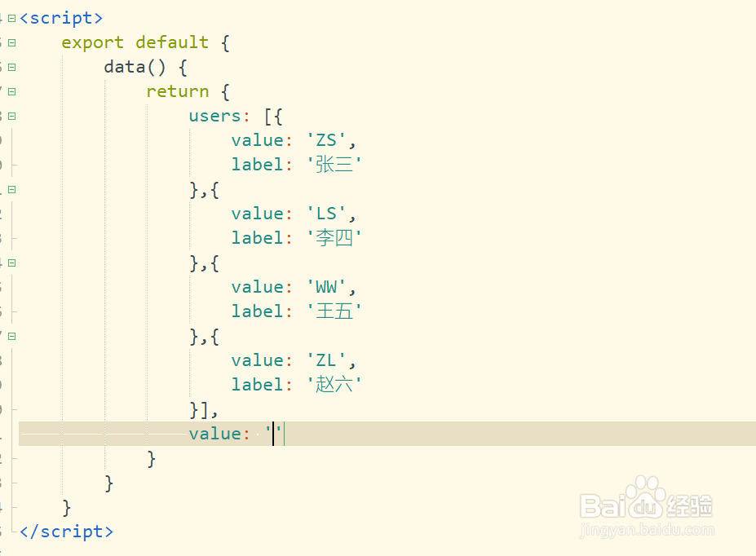Click the 'export' keyword
The width and height of the screenshot is (756, 556).
point(93,43)
